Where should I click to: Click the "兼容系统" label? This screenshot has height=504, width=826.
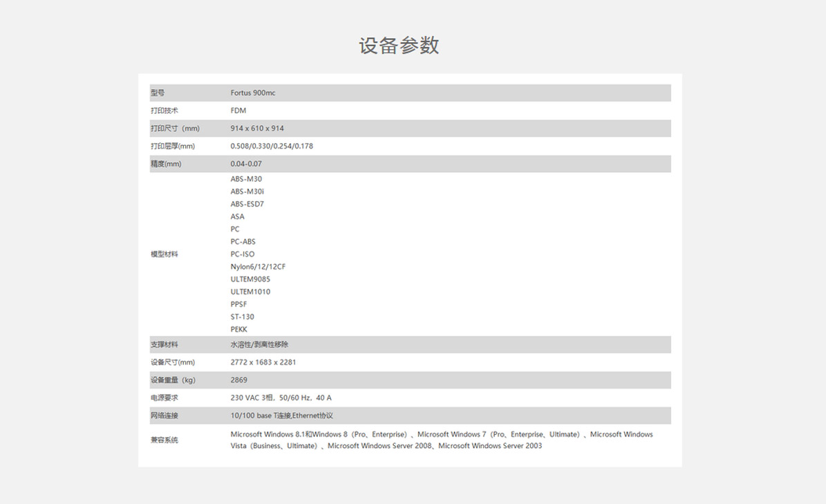point(165,440)
